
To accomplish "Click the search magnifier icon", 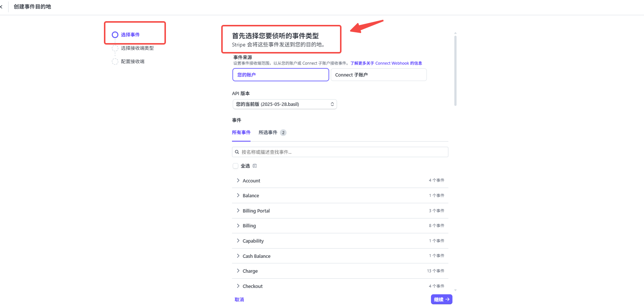I will [237, 152].
